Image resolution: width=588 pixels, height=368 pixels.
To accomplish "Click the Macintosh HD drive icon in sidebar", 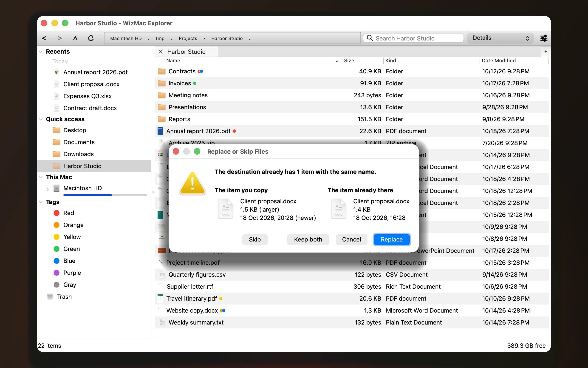I will pos(56,188).
